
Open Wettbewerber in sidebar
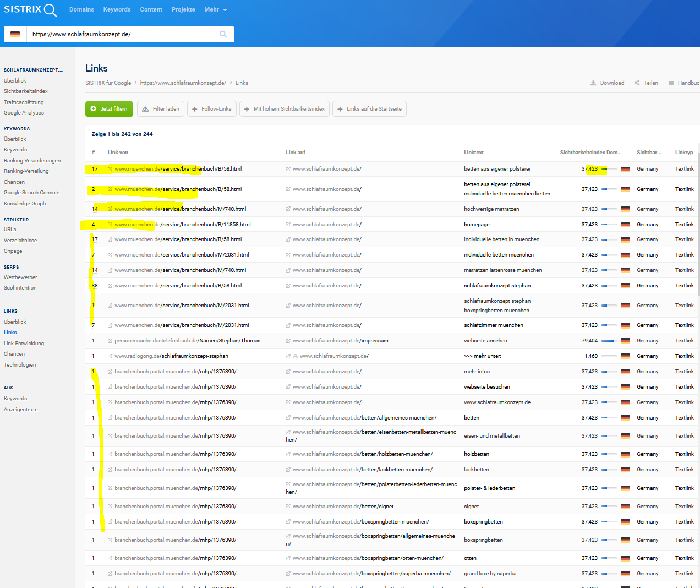pyautogui.click(x=20, y=277)
